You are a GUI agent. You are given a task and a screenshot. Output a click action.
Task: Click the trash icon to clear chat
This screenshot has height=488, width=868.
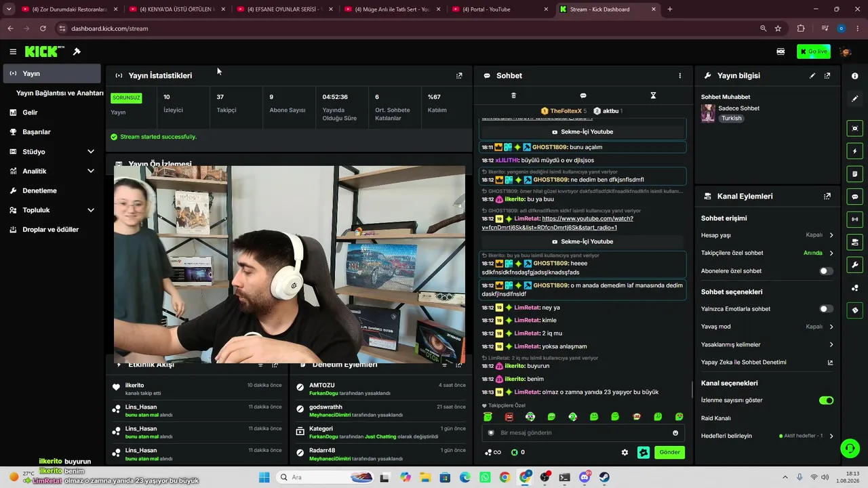pyautogui.click(x=513, y=96)
